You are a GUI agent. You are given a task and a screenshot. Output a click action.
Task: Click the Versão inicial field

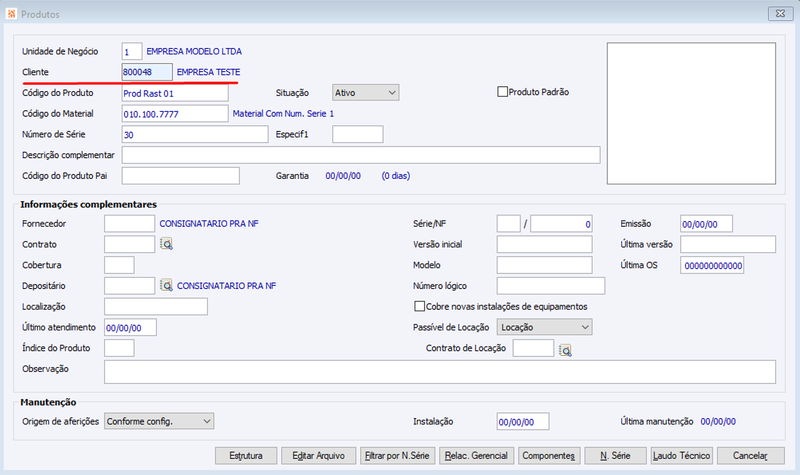544,244
